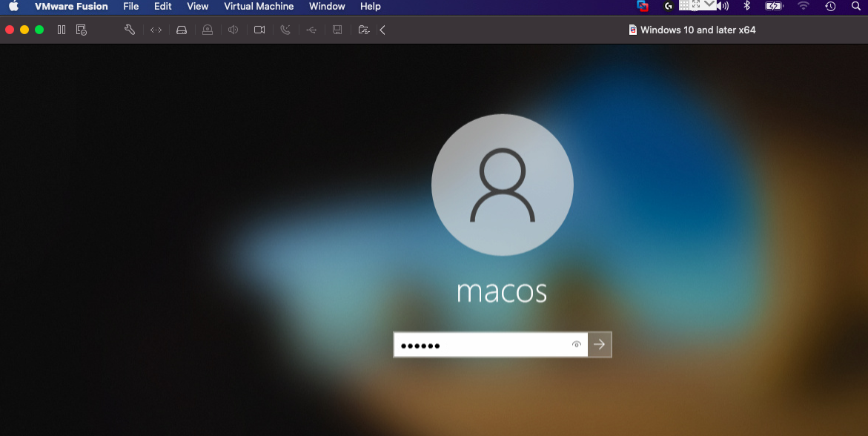The image size is (868, 436).
Task: Click the yellow minimize window button
Action: click(24, 30)
